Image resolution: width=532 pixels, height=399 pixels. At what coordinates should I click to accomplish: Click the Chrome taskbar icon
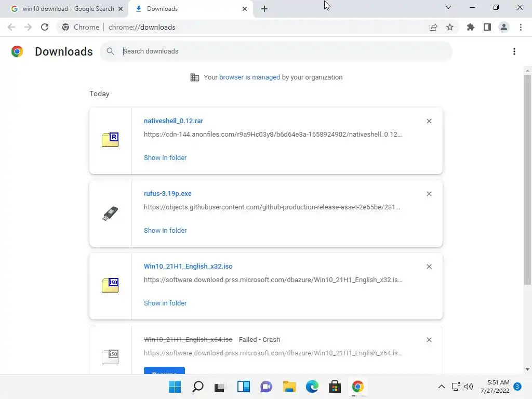(x=357, y=387)
